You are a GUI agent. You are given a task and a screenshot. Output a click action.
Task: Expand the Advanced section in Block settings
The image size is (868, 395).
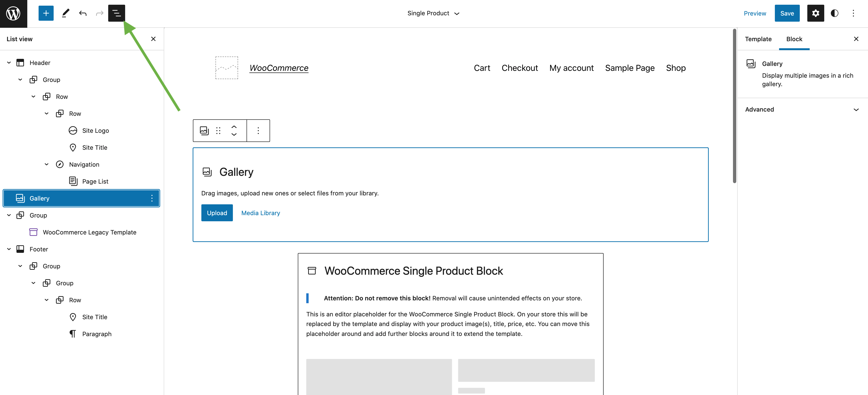coord(802,109)
